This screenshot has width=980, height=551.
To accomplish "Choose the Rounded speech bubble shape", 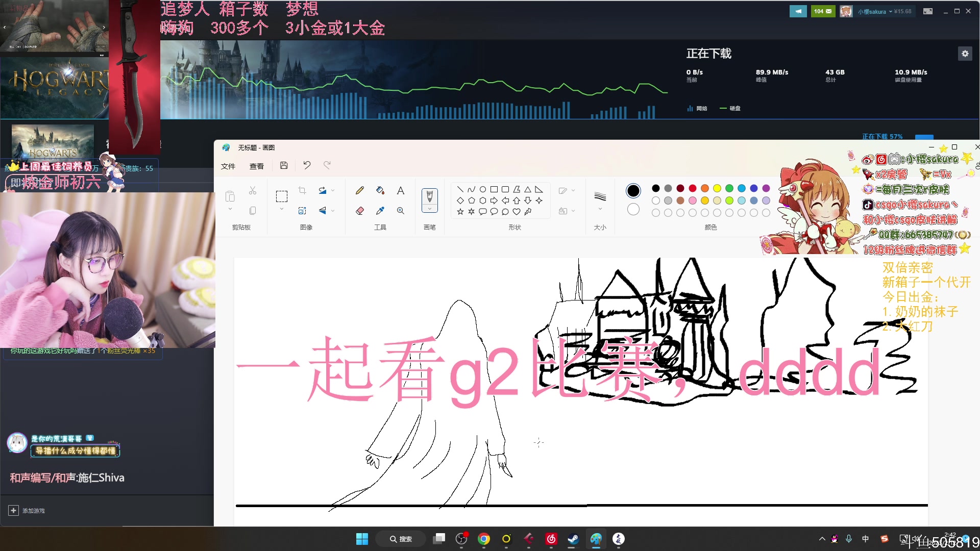I will [x=483, y=212].
